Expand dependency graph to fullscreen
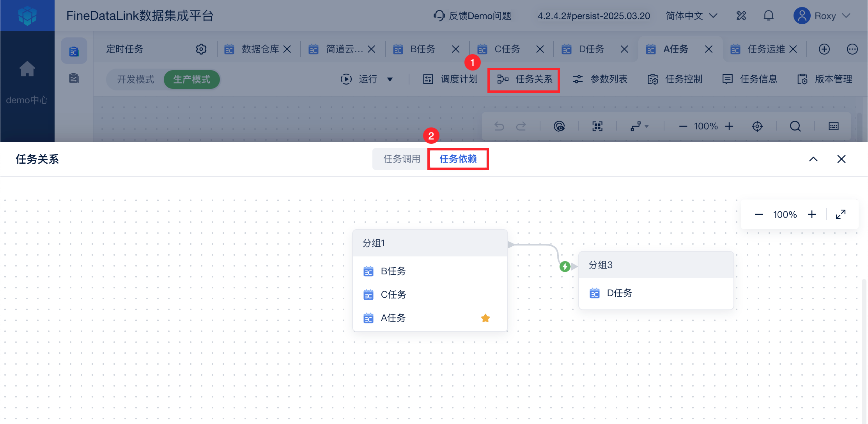 pos(841,214)
